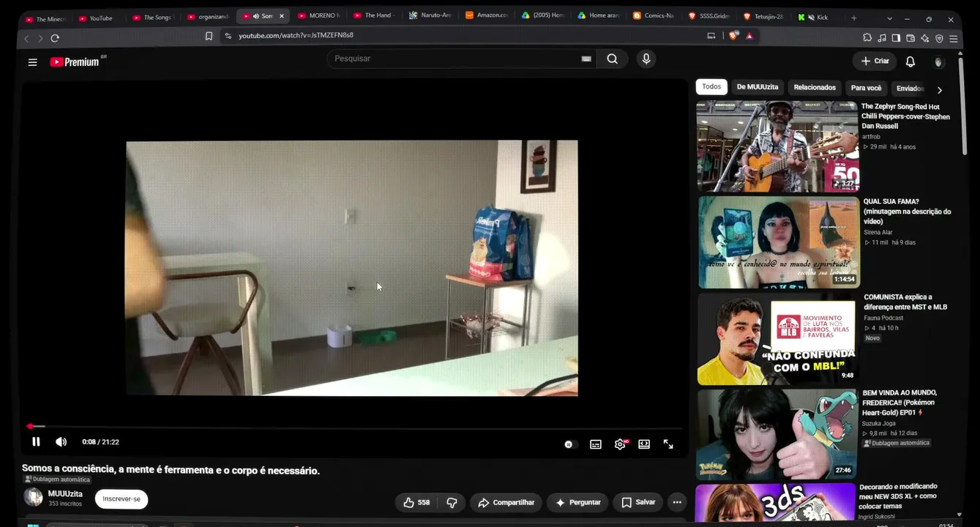The width and height of the screenshot is (980, 527).
Task: Open browser main menu
Action: pos(953,38)
